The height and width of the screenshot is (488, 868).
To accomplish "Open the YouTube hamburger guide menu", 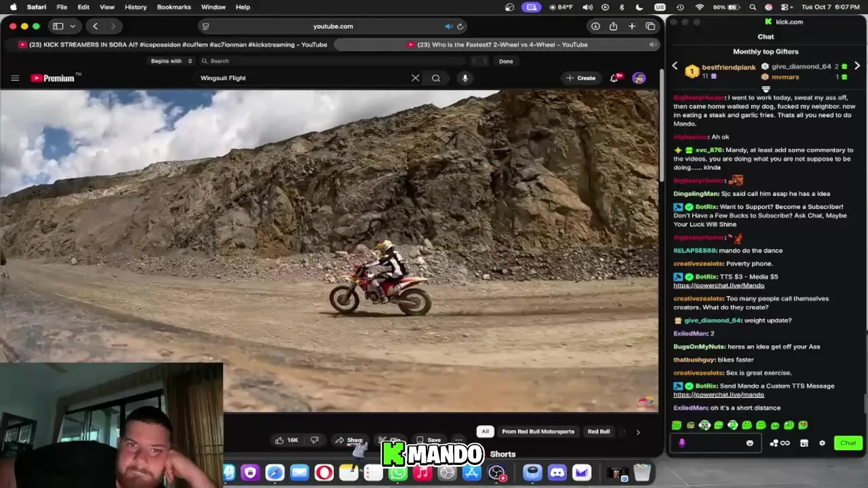I will pyautogui.click(x=15, y=78).
